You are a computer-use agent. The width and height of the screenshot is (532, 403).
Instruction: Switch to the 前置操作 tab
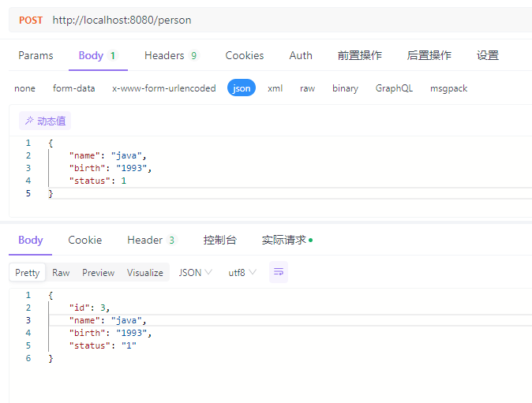(x=360, y=55)
